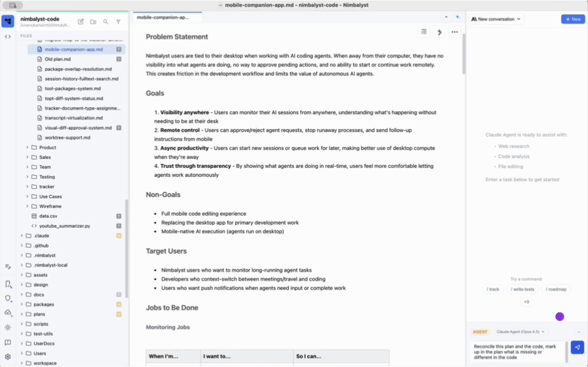Image resolution: width=588 pixels, height=367 pixels.
Task: Click the purple dot indicator above the agent bar
Action: tap(559, 317)
